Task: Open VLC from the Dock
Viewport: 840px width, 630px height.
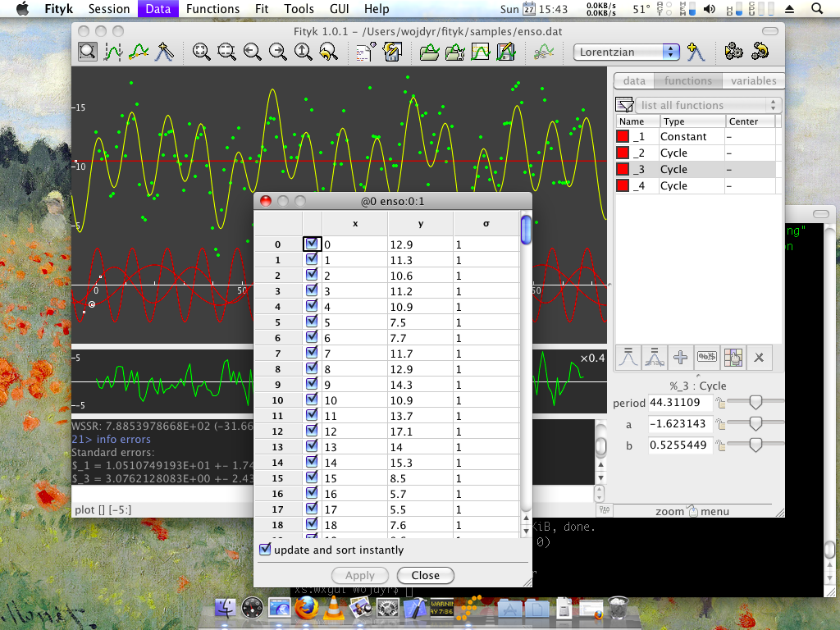Action: coord(333,608)
